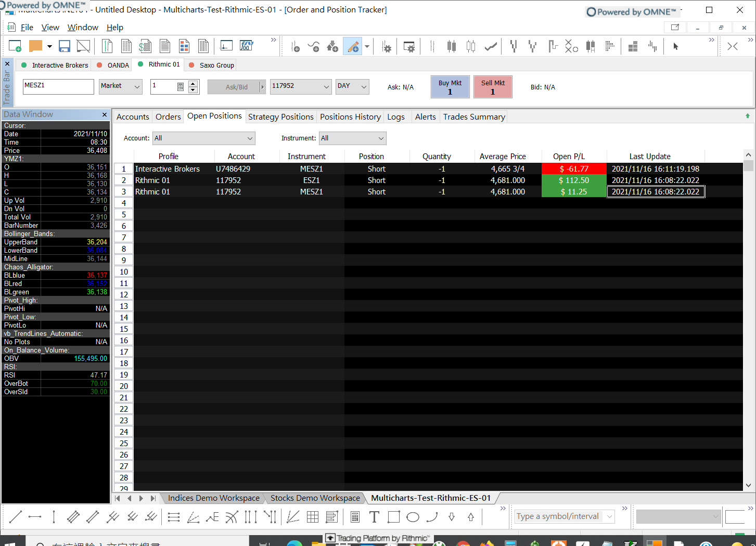The image size is (756, 546).
Task: Open the Window menu
Action: 83,28
